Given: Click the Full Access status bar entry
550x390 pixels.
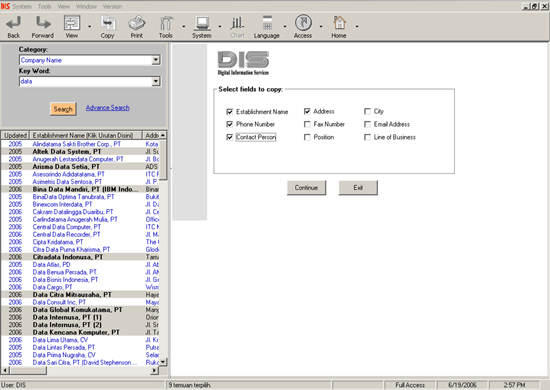Looking at the screenshot, I should [410, 385].
